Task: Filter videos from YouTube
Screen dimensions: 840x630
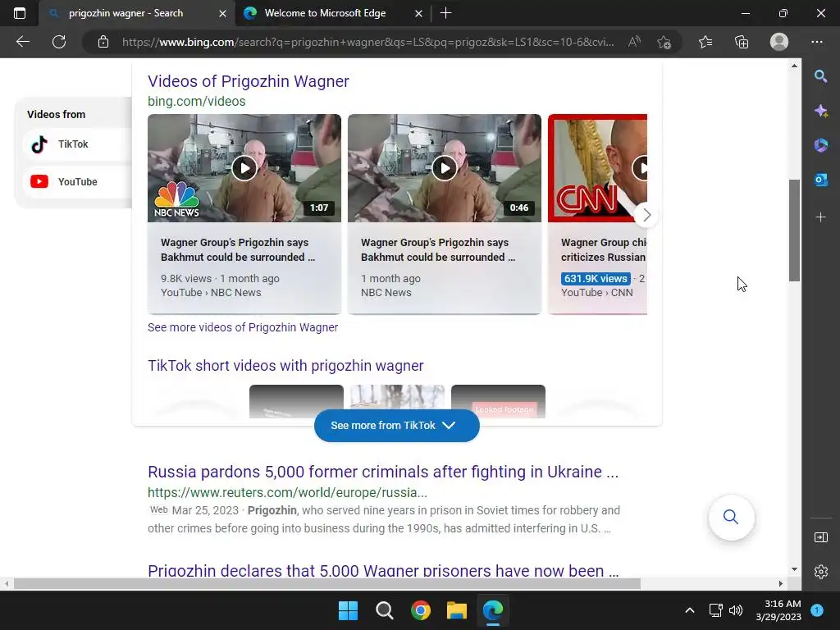Action: (77, 181)
